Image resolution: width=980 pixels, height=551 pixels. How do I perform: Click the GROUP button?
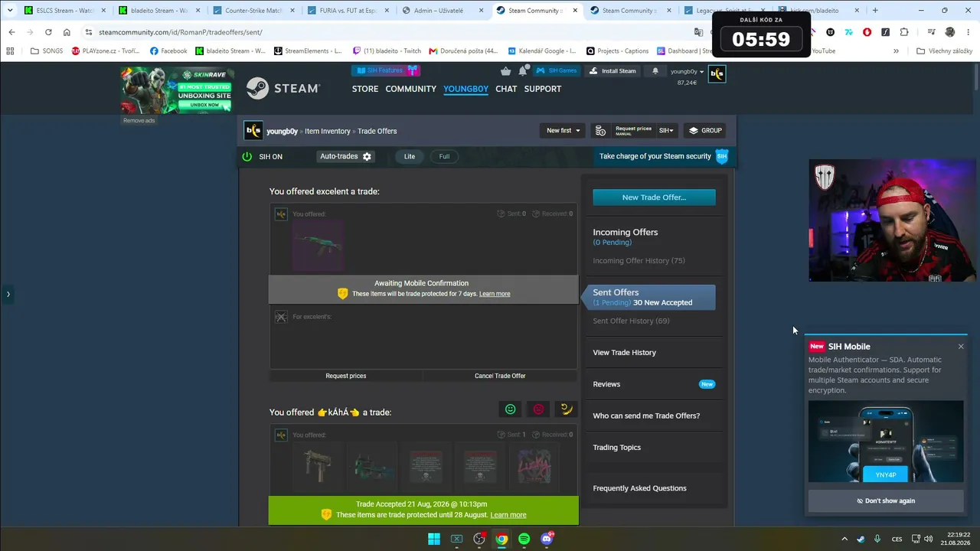[705, 131]
